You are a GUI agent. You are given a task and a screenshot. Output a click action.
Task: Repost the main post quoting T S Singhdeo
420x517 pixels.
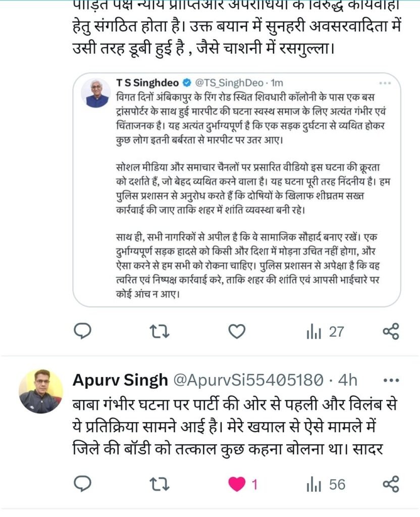click(160, 332)
